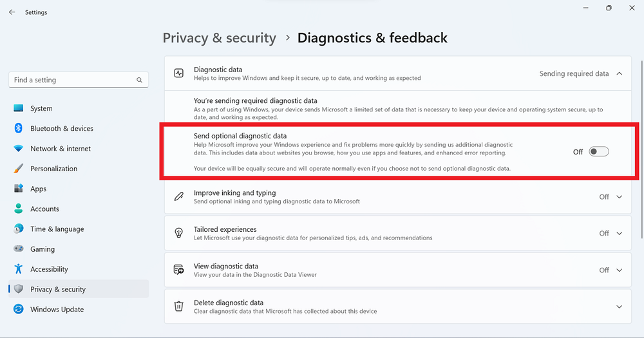The image size is (644, 338).
Task: Click the search magnifier icon
Action: [139, 80]
